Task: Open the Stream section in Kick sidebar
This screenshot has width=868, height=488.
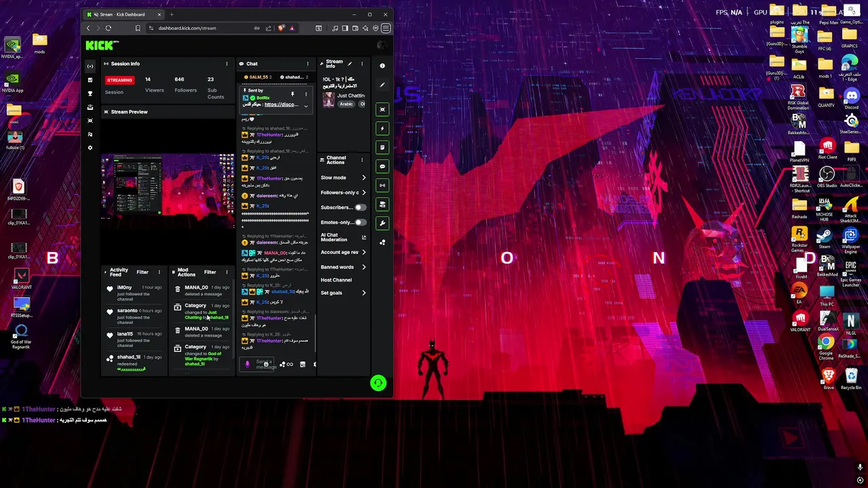Action: click(x=90, y=66)
